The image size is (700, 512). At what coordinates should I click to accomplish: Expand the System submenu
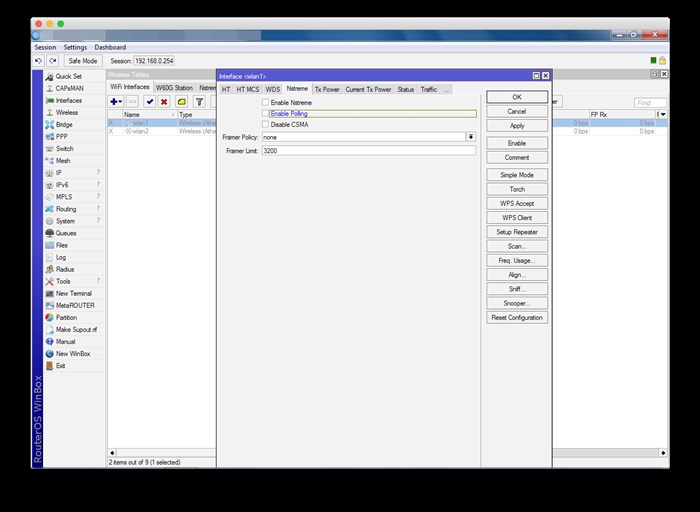99,220
